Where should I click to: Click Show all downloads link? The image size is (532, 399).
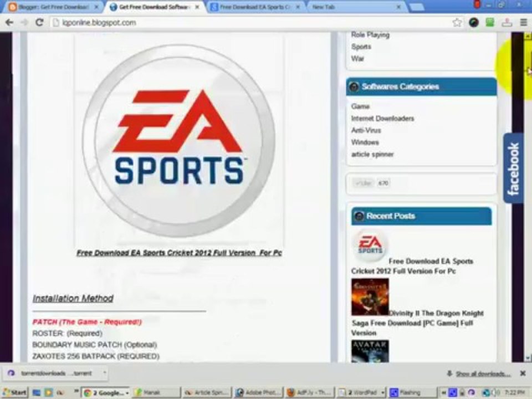click(x=483, y=374)
